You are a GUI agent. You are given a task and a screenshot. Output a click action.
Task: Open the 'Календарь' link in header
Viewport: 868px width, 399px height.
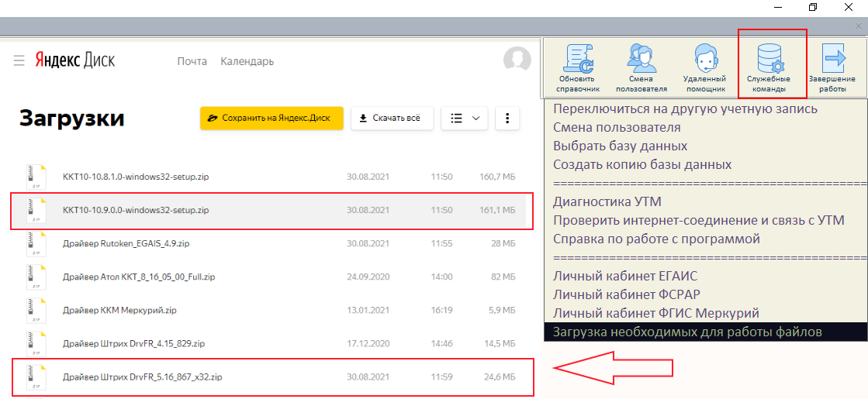tap(247, 61)
